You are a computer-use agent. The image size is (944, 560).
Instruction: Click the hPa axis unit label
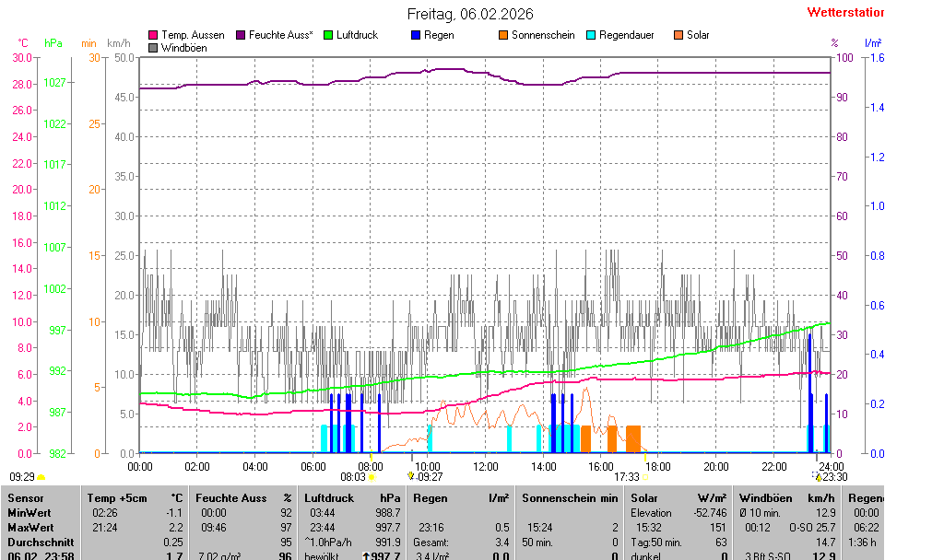(53, 43)
